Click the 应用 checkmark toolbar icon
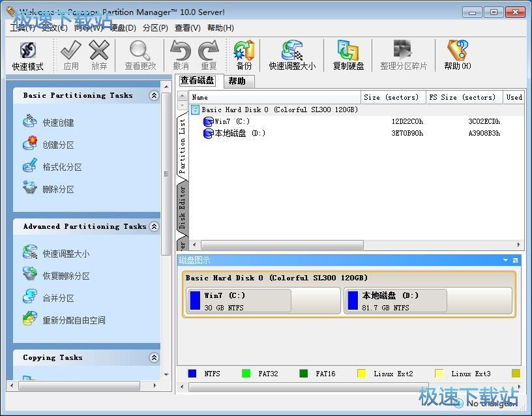Viewport: 532px width, 416px height. [x=71, y=50]
